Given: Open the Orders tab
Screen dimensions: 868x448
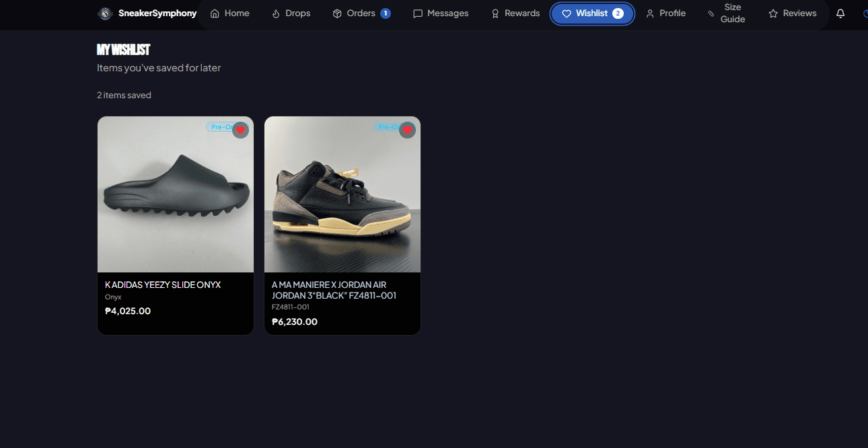Looking at the screenshot, I should [361, 13].
